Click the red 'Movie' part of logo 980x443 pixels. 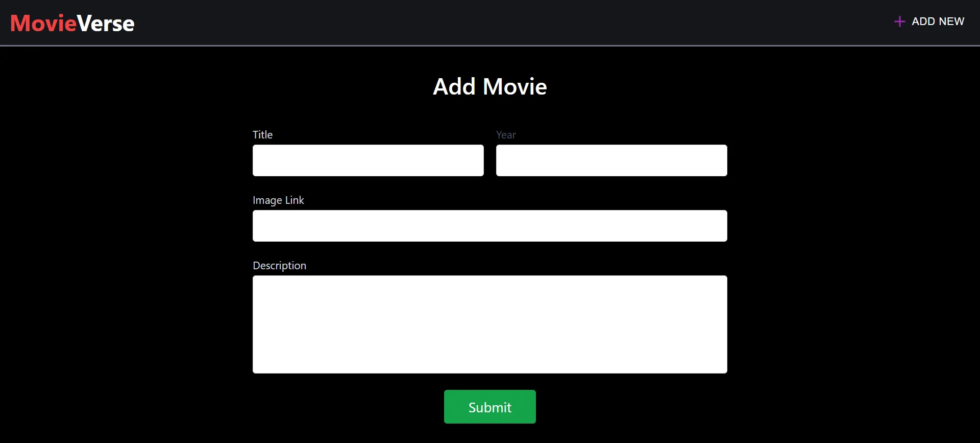click(43, 24)
